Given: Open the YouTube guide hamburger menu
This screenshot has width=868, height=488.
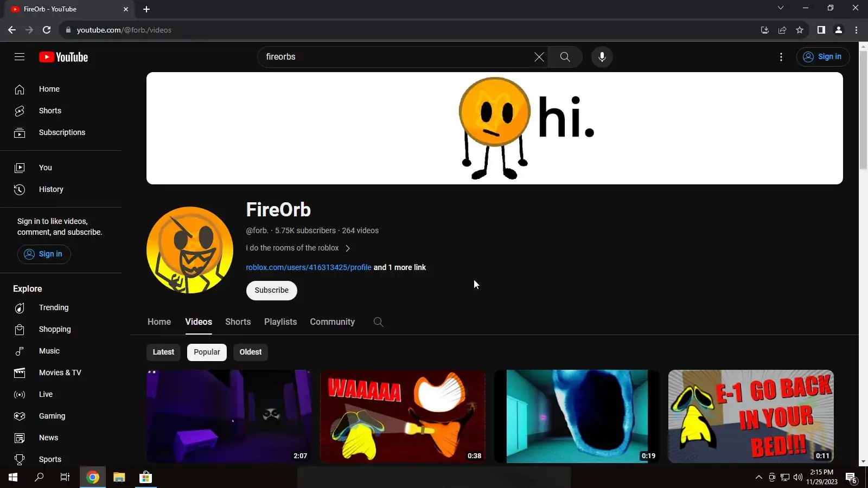Looking at the screenshot, I should click(x=20, y=57).
